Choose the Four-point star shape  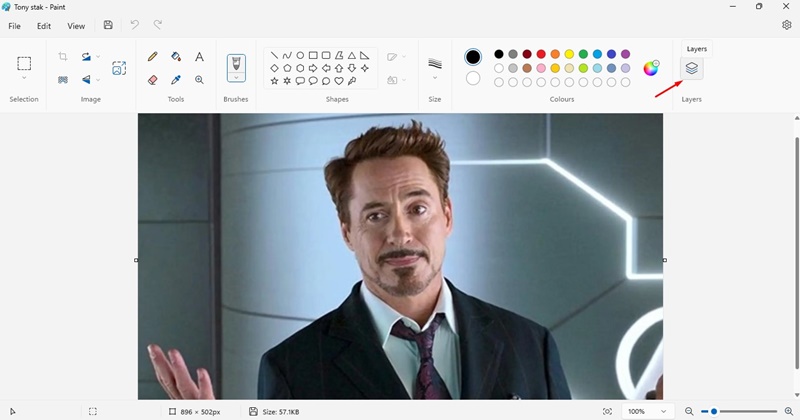coord(364,68)
